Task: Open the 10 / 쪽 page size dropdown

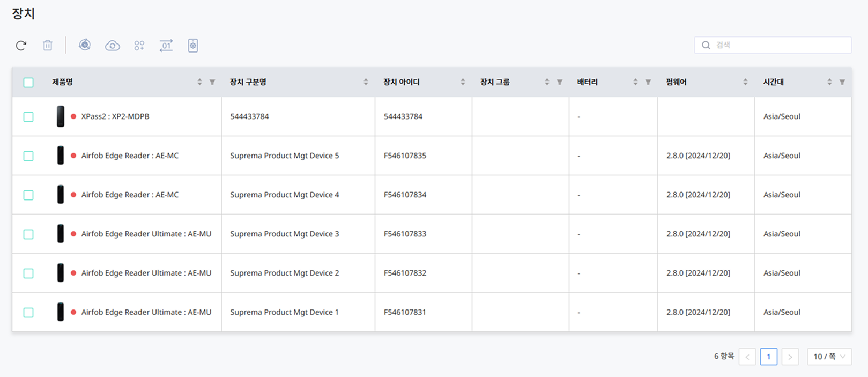Action: 829,357
